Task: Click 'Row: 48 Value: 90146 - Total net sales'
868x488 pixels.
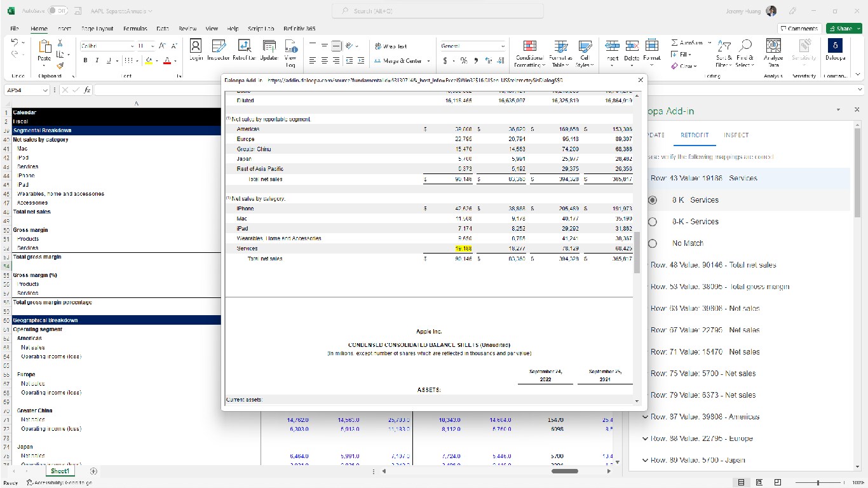Action: [x=713, y=265]
